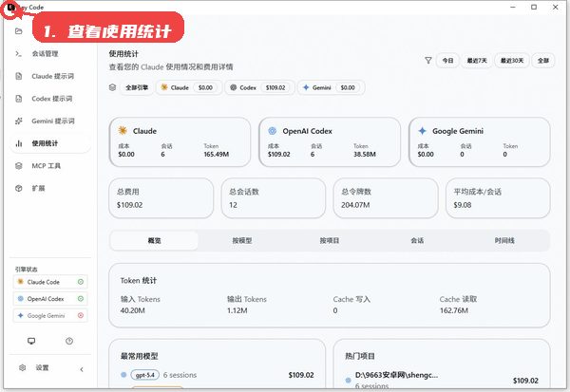Show 全部 time range
Image resolution: width=570 pixels, height=392 pixels.
543,61
